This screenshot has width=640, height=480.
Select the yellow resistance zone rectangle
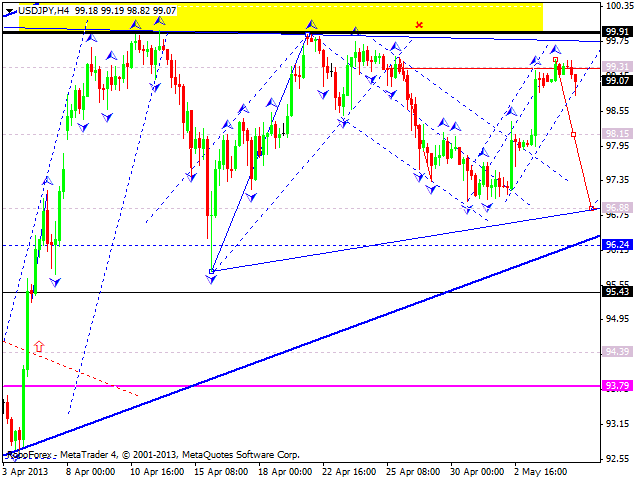[280, 16]
